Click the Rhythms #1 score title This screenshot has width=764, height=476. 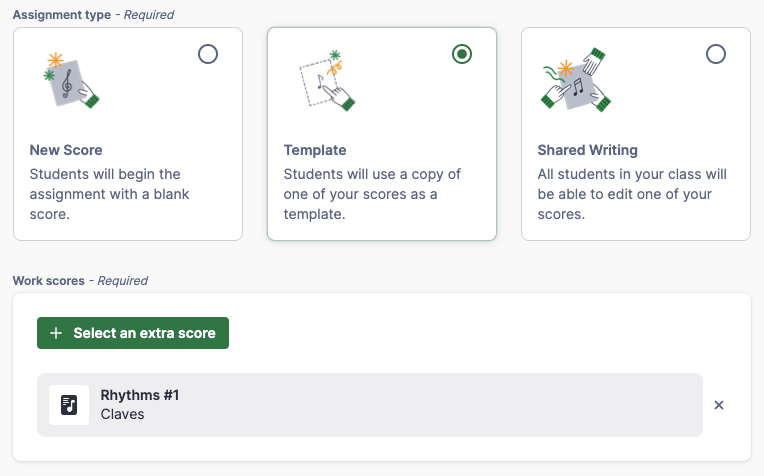[139, 395]
